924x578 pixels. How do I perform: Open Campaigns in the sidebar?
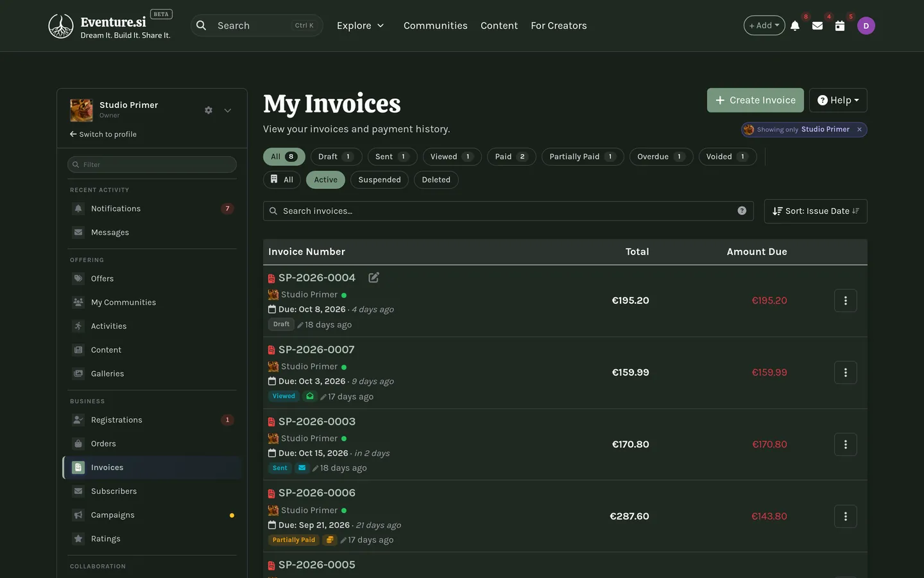coord(152,515)
